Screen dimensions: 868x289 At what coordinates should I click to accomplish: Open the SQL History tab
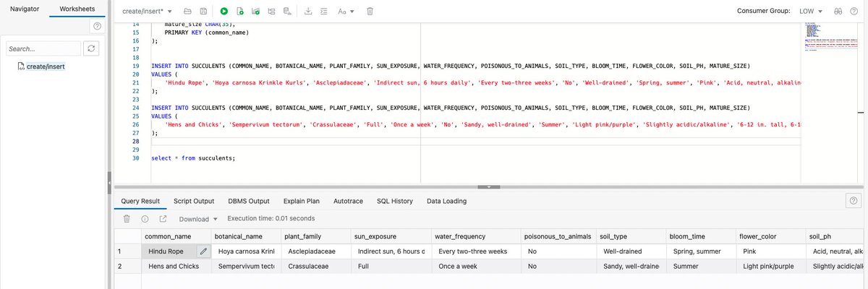(395, 201)
